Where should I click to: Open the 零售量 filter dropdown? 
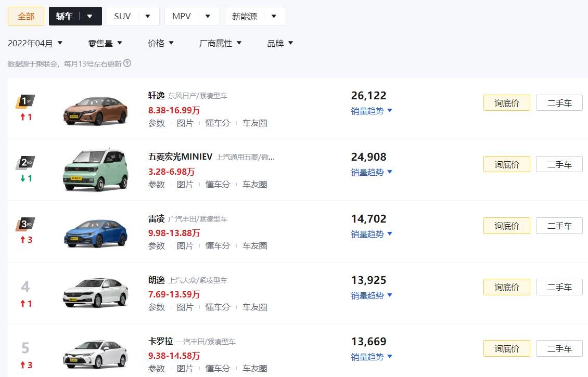(x=105, y=43)
